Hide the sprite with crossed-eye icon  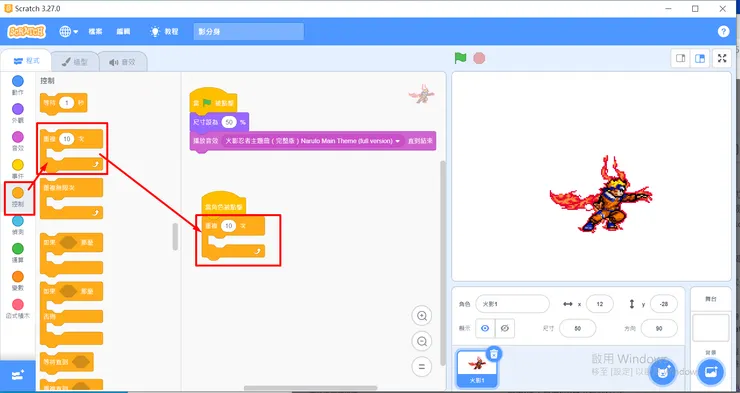pos(505,328)
